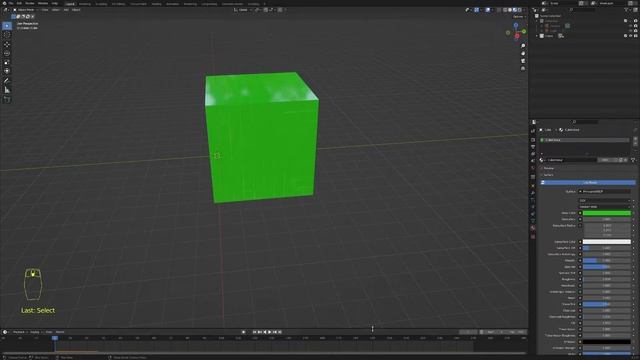This screenshot has height=360, width=640.
Task: Select the Rotate tool
Action: tap(7, 53)
